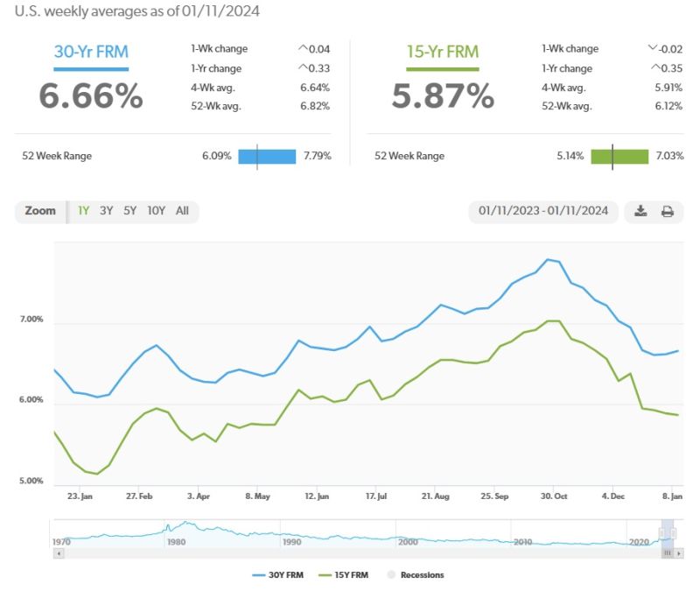Toggle the 30Y FRM series in legend
Viewport: 700px width, 591px height.
pos(276,575)
